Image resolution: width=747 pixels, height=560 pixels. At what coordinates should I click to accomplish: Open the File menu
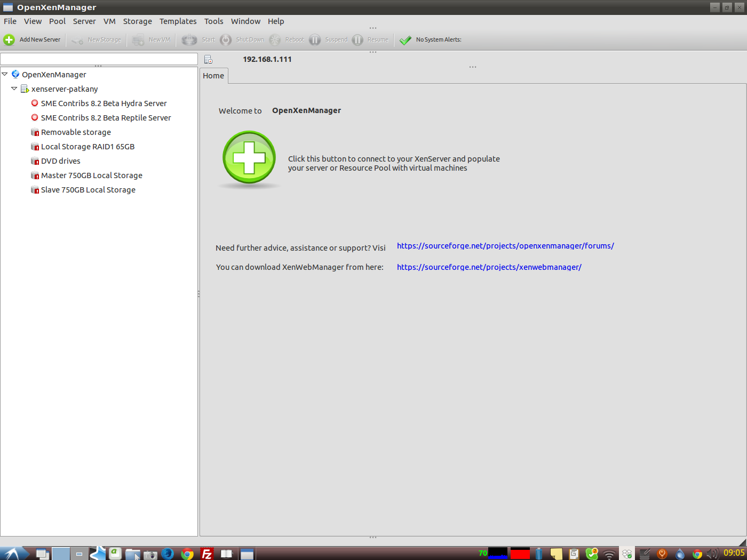10,21
